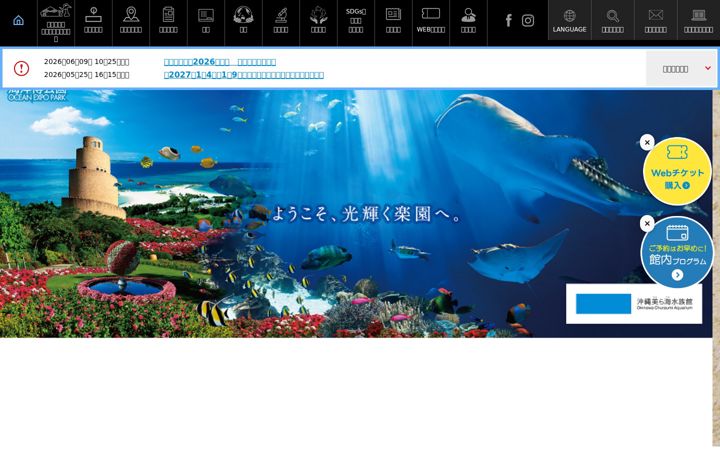Go to the home page icon

18,21
